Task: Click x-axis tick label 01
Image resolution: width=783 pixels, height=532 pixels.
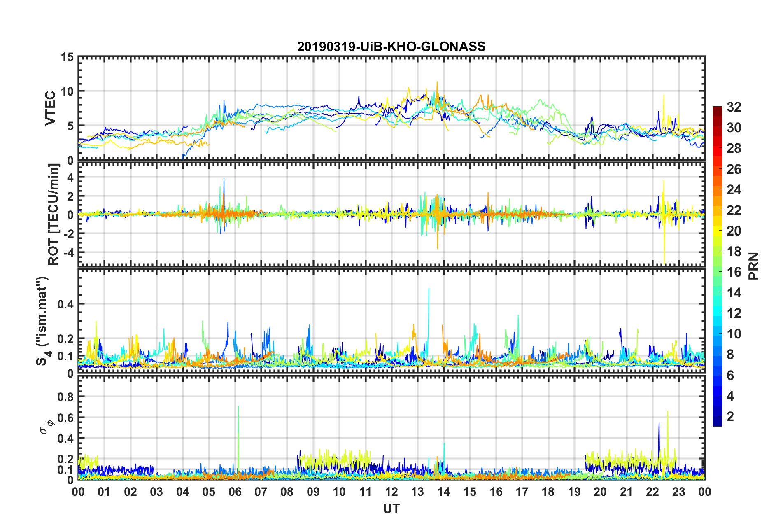Action: pyautogui.click(x=104, y=492)
